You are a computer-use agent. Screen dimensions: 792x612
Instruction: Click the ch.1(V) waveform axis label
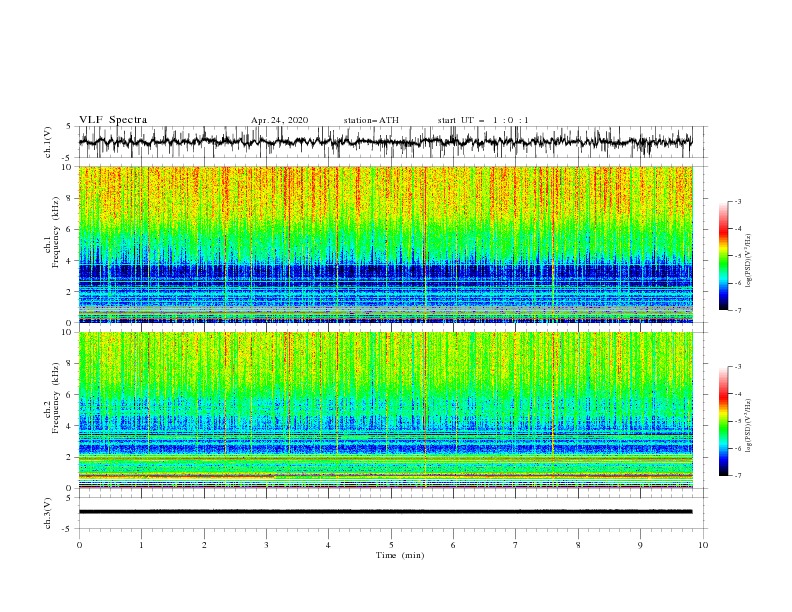[x=48, y=142]
